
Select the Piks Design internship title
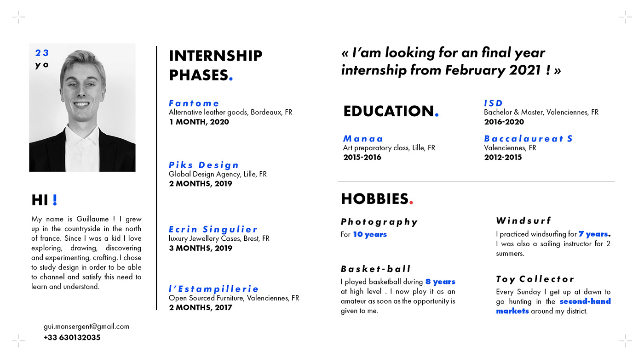(204, 165)
